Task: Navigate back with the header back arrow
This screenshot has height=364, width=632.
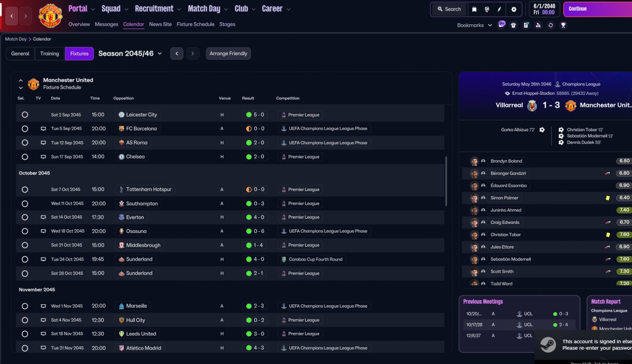Action: [12, 16]
